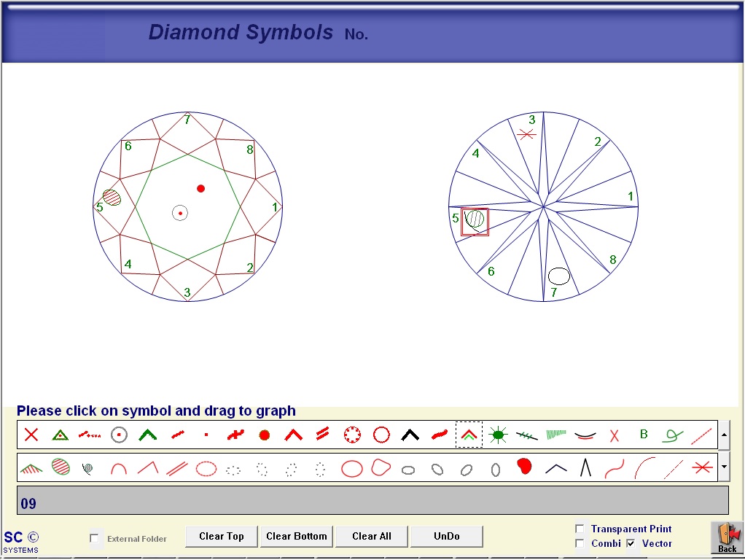745x560 pixels.
Task: Pick the black narrow inverted V symbol
Action: pos(585,467)
